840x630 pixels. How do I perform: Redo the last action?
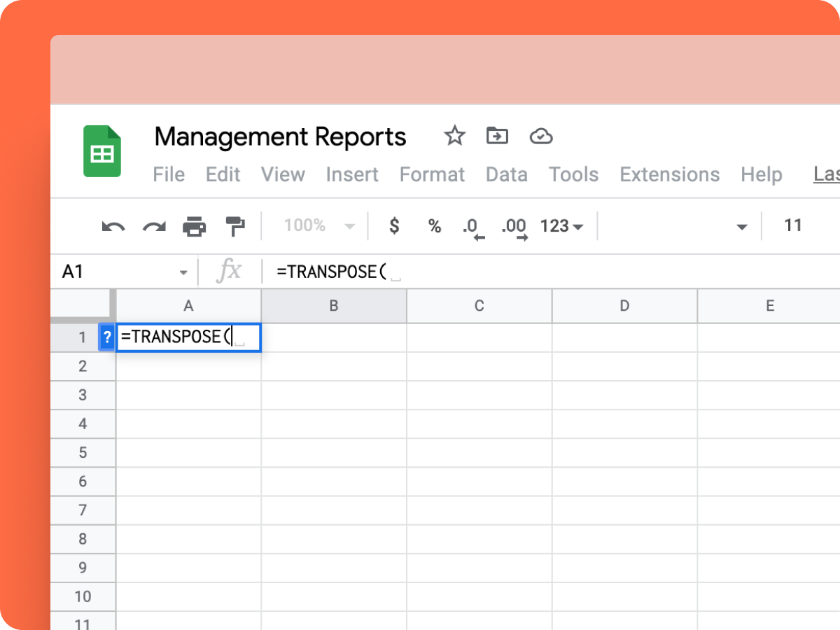click(x=154, y=226)
